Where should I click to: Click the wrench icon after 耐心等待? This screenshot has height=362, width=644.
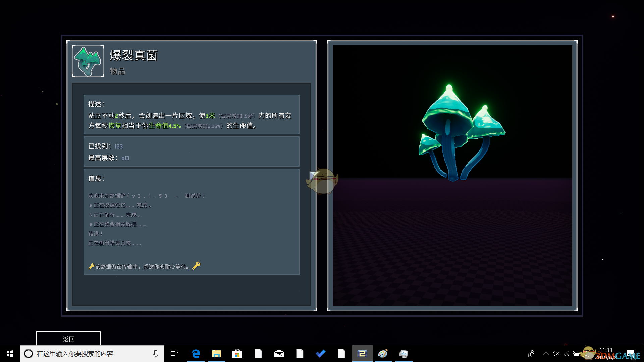click(196, 266)
